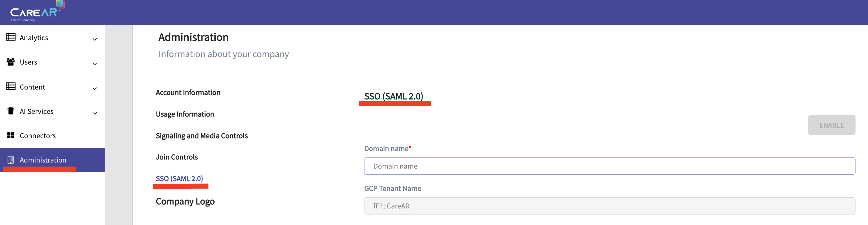Select the SSO (SAML 2.0) link
The height and width of the screenshot is (225, 868).
click(x=179, y=179)
